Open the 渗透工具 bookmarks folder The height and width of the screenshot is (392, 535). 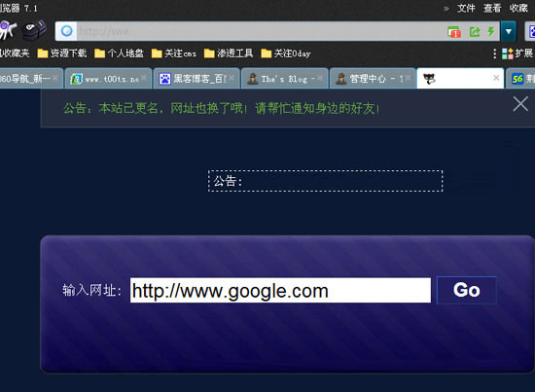229,53
